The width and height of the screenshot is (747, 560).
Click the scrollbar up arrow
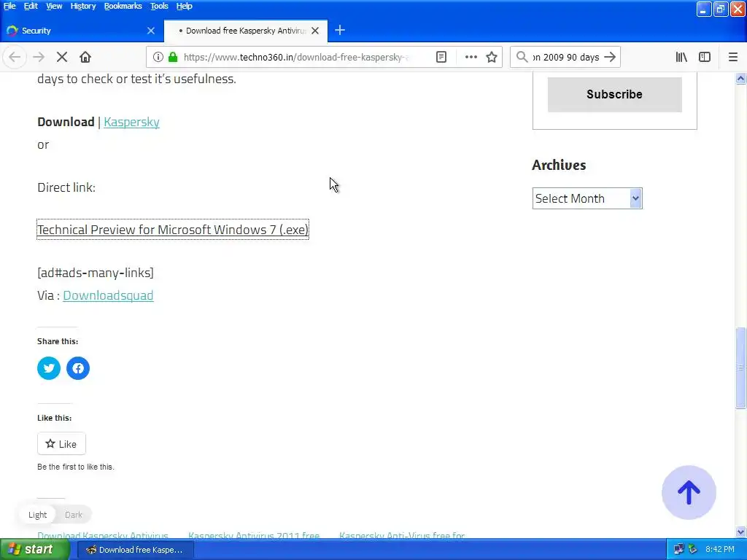pos(740,79)
